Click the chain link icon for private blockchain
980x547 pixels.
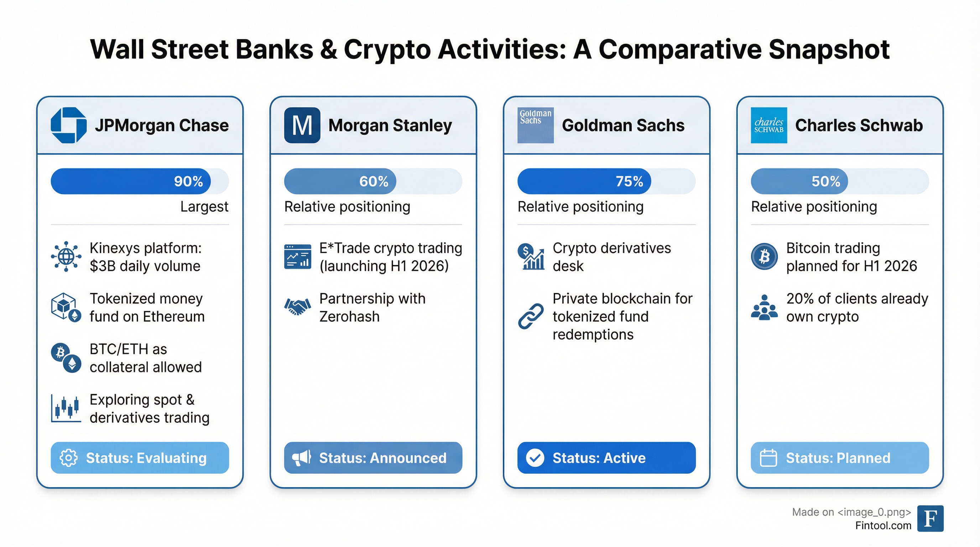(531, 316)
